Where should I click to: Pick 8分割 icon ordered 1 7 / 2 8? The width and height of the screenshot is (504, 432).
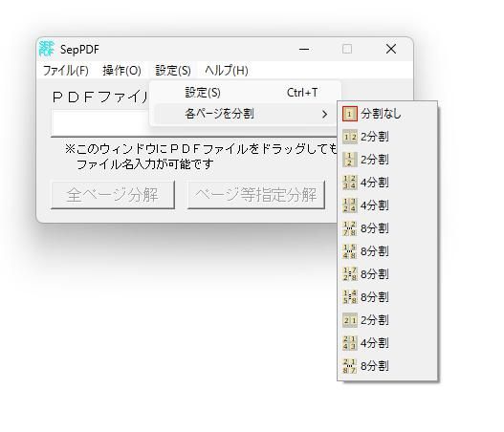point(350,274)
